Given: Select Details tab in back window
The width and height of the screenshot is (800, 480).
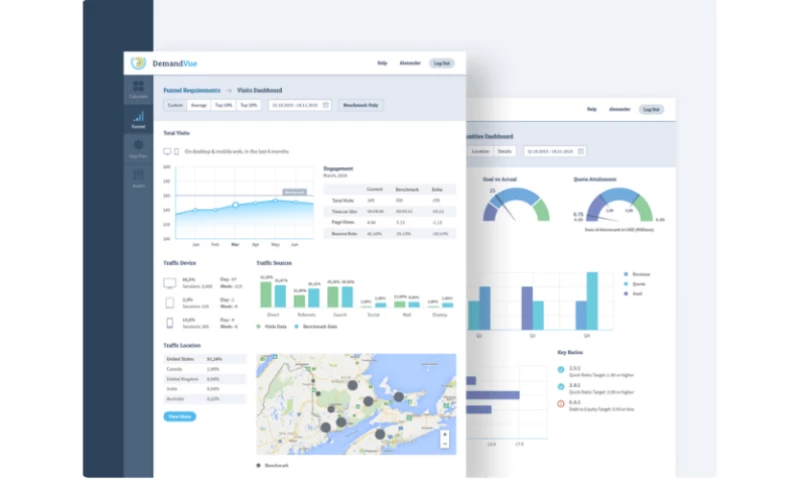Looking at the screenshot, I should point(505,151).
